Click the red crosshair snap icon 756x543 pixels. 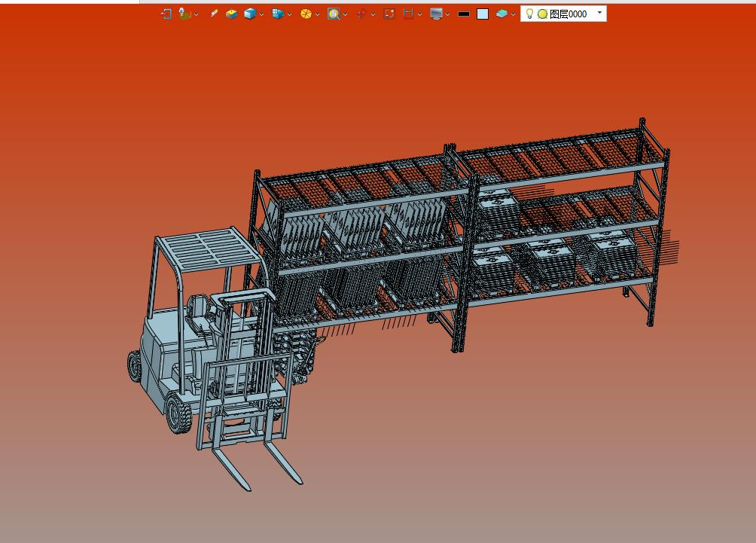coord(361,14)
